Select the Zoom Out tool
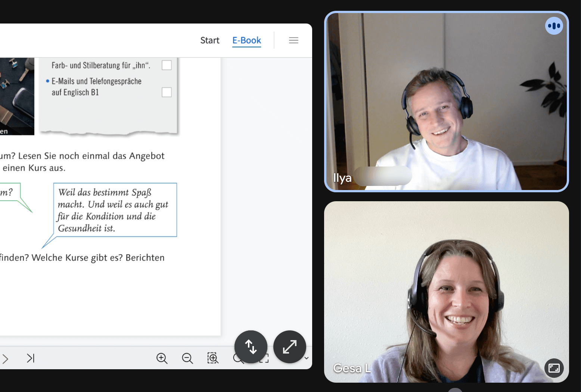The width and height of the screenshot is (581, 392). click(187, 358)
